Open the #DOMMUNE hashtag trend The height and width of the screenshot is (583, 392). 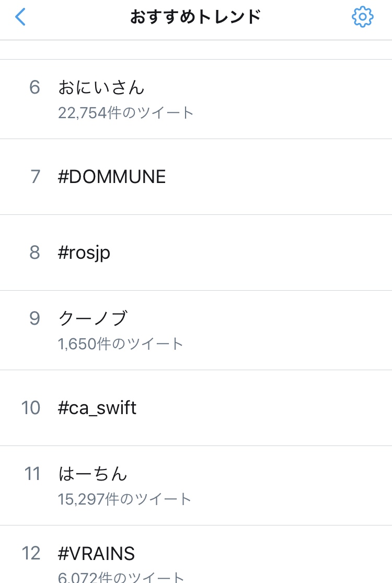click(112, 177)
